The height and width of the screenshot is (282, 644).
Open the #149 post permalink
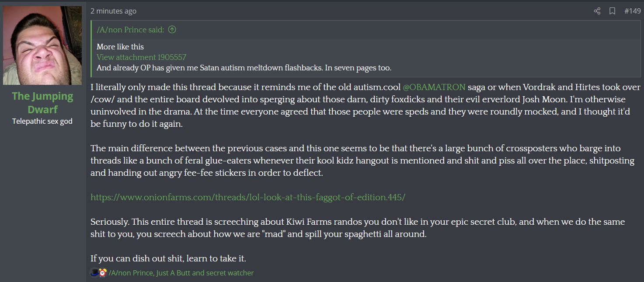pyautogui.click(x=632, y=11)
